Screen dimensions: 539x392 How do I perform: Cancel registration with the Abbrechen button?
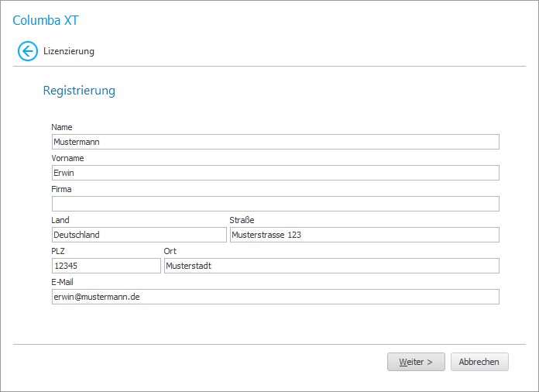click(x=479, y=362)
